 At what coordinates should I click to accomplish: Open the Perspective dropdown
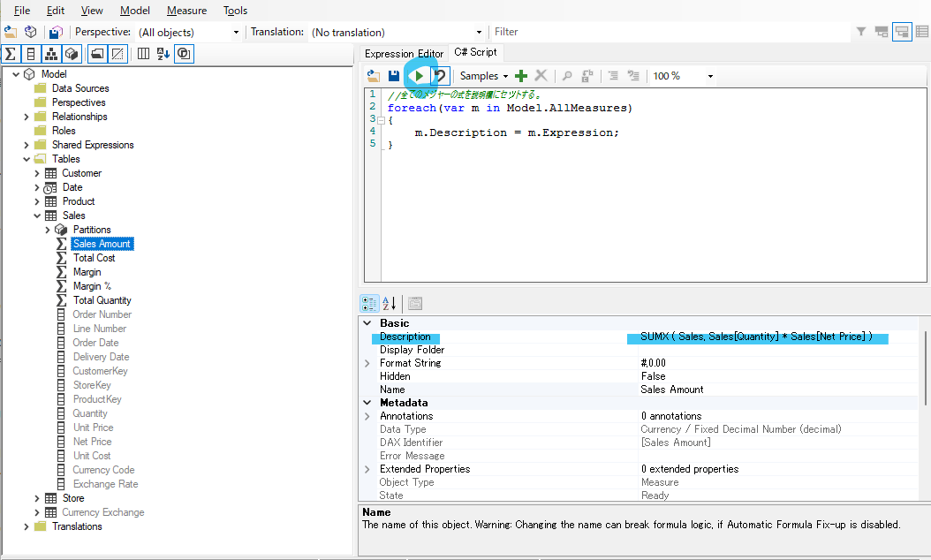236,32
